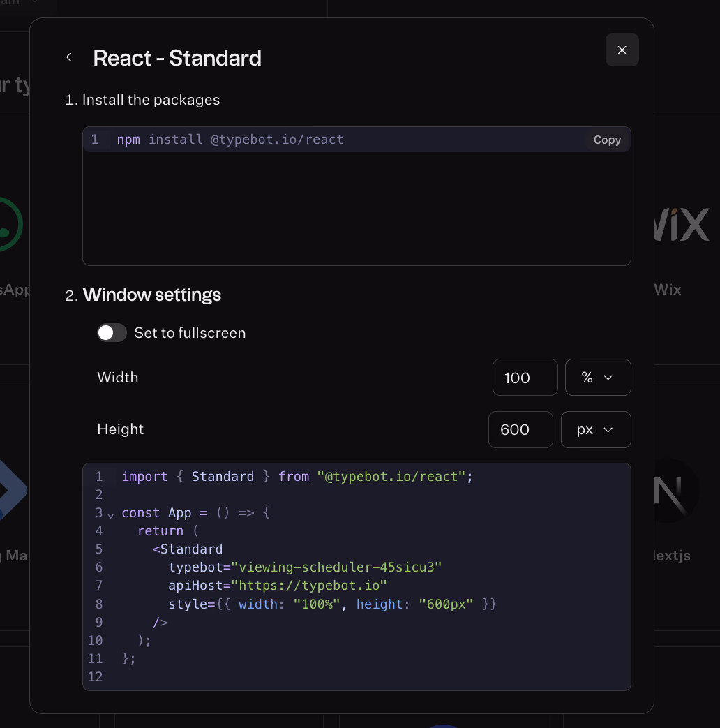Open the Width unit dropdown showing %
Screen dimensions: 720x728
(x=598, y=378)
